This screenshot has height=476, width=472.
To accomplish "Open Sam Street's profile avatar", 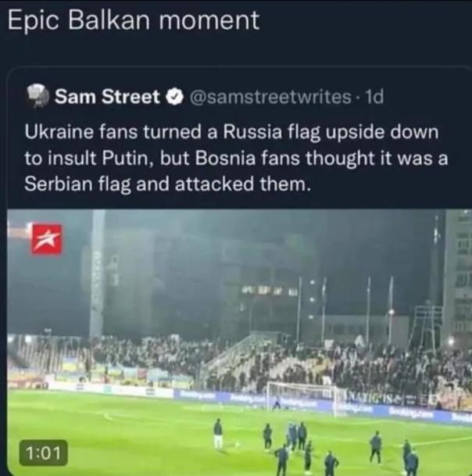I will tap(36, 96).
